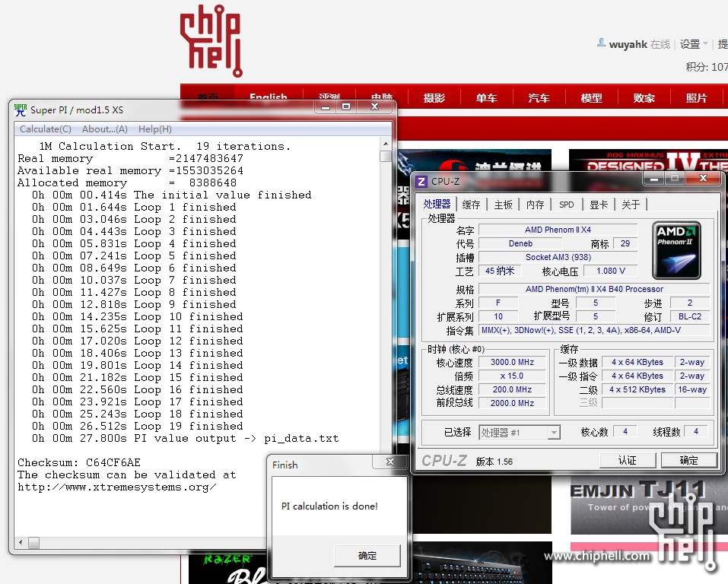This screenshot has width=728, height=584.
Task: Click the Super PI horizontal scrollbar thumb
Action: (x=34, y=542)
